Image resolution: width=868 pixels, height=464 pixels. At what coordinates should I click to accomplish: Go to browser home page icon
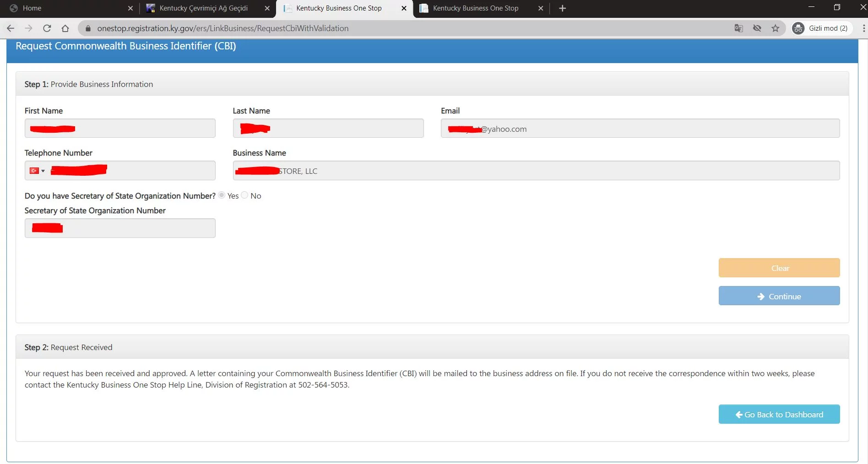pyautogui.click(x=65, y=28)
